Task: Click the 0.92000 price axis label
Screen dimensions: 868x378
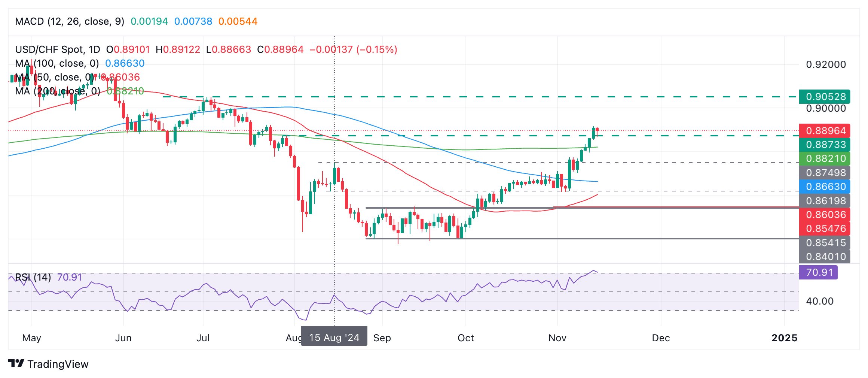Action: 826,64
